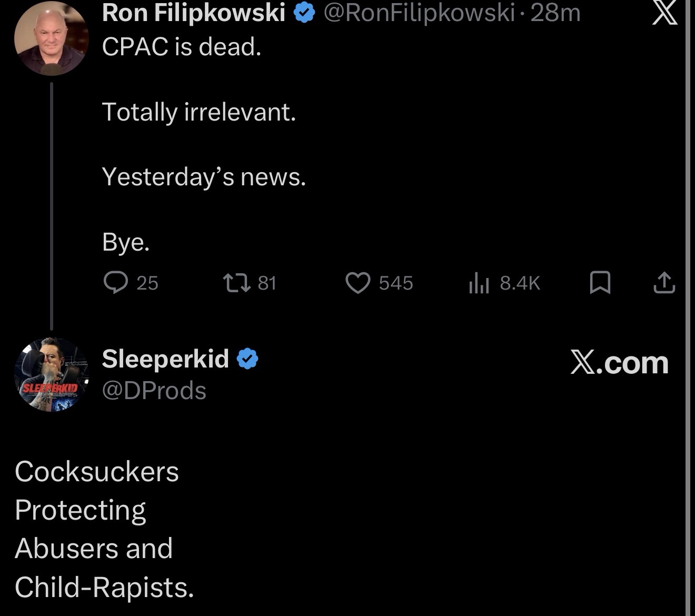Open the @RonFilipkowski handle link
This screenshot has width=695, height=616.
pos(419,13)
